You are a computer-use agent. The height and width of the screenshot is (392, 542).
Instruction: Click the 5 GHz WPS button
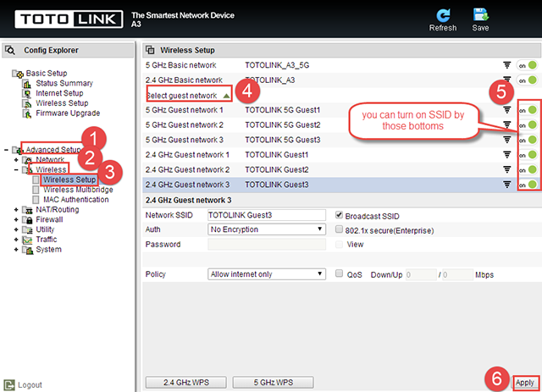click(x=273, y=383)
